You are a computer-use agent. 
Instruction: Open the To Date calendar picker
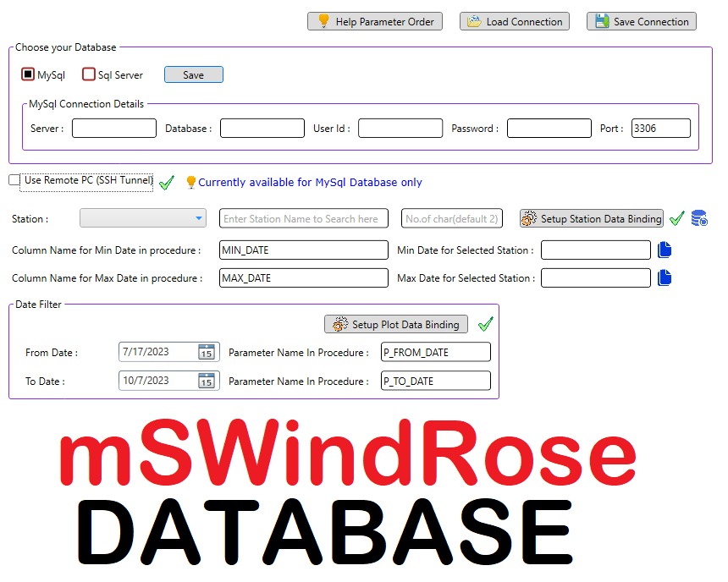point(207,381)
